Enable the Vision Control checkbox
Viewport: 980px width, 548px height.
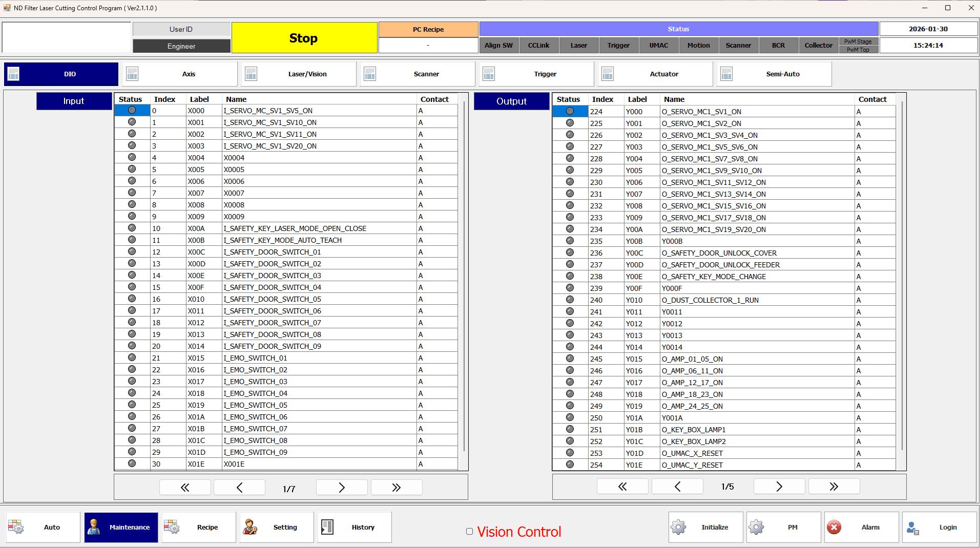pyautogui.click(x=469, y=532)
